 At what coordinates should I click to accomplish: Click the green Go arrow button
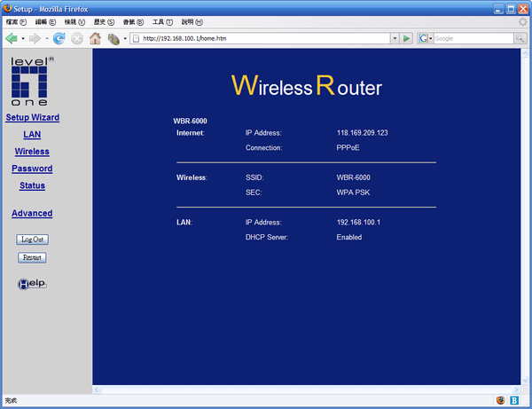(x=406, y=38)
